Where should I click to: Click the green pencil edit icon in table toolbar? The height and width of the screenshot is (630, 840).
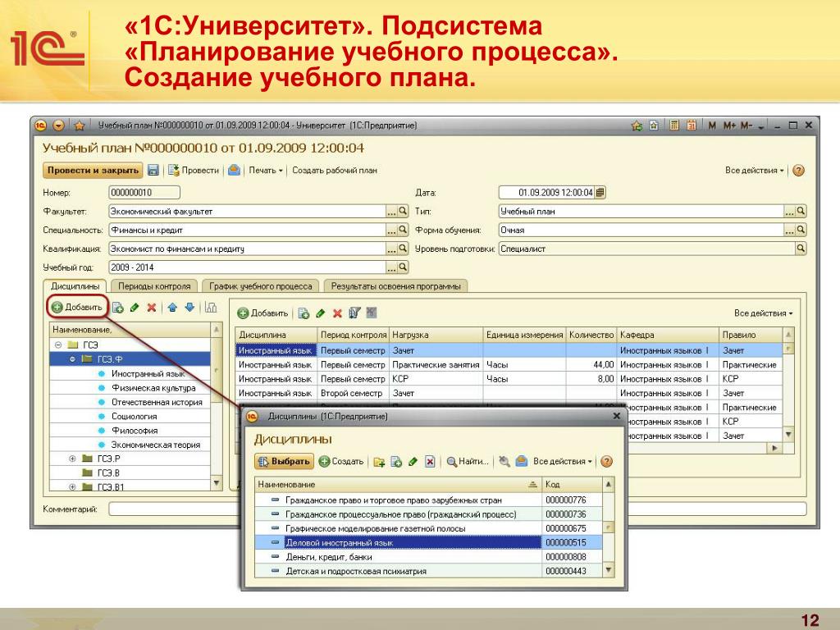coord(321,313)
